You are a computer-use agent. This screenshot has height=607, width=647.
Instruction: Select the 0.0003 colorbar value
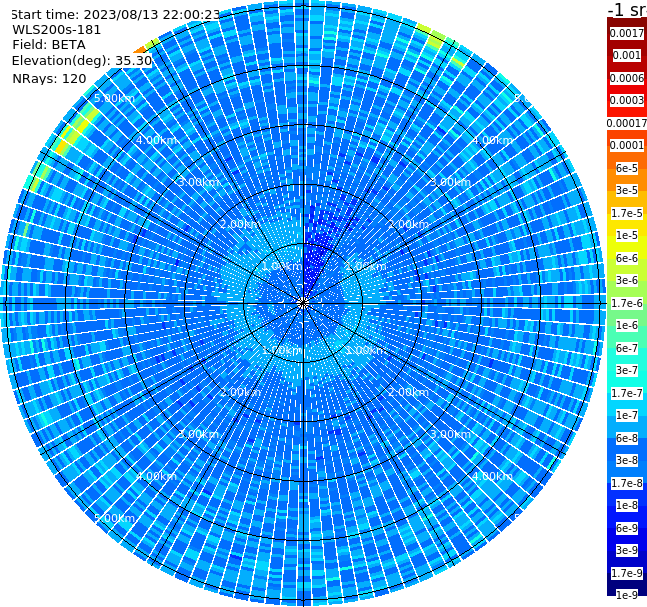[x=627, y=100]
